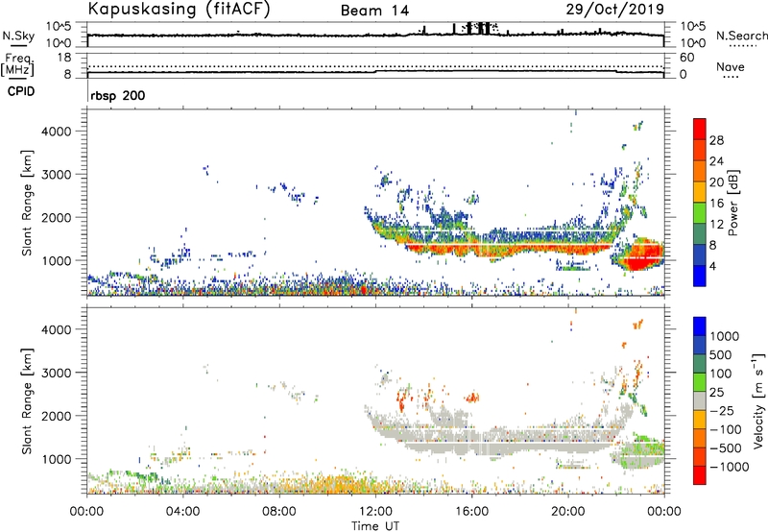
Task: Click the noise spikes near 16:00 in N.Sky panel
Action: [x=478, y=29]
